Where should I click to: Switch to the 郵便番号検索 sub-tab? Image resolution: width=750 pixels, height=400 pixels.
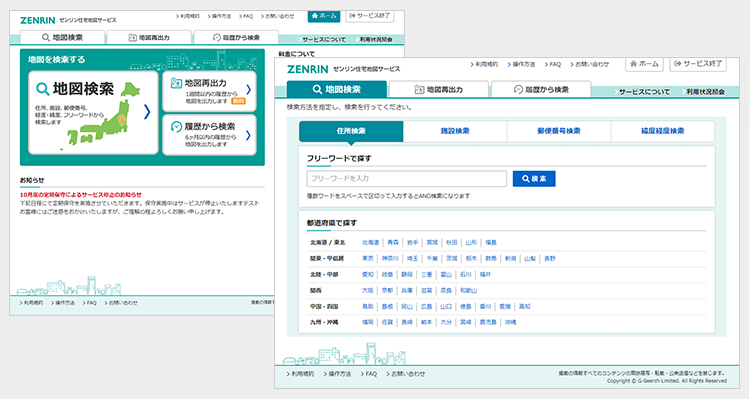click(559, 131)
